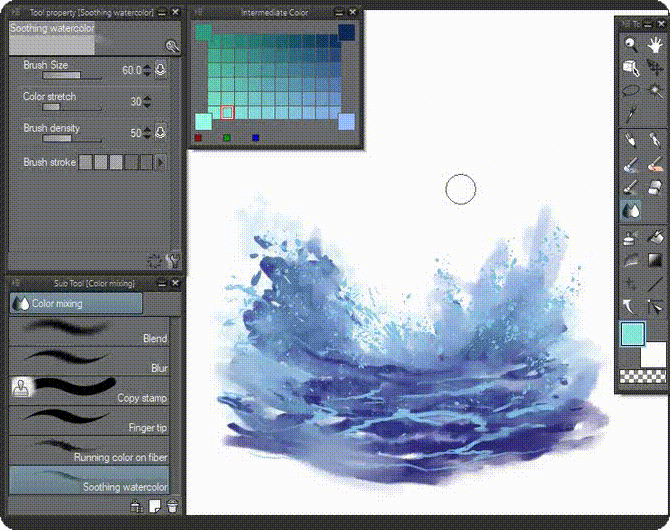
Task: Choose the Copy stamp sub tool
Action: tap(89, 390)
